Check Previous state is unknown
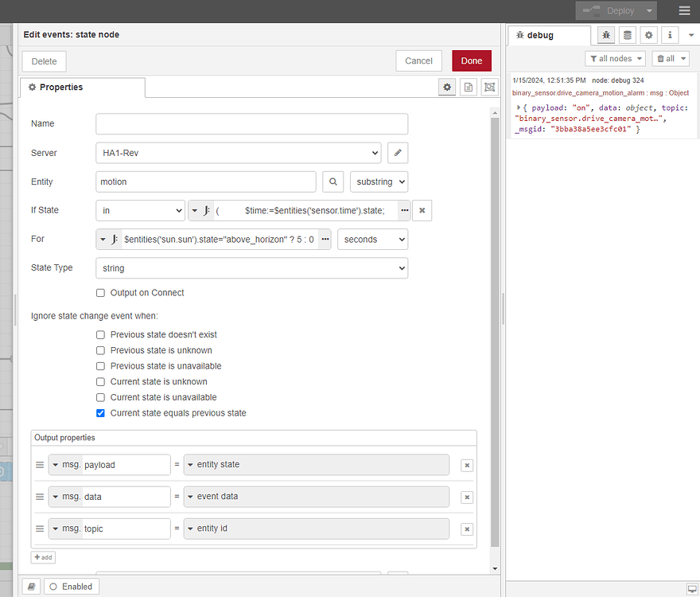This screenshot has width=700, height=597. 100,350
